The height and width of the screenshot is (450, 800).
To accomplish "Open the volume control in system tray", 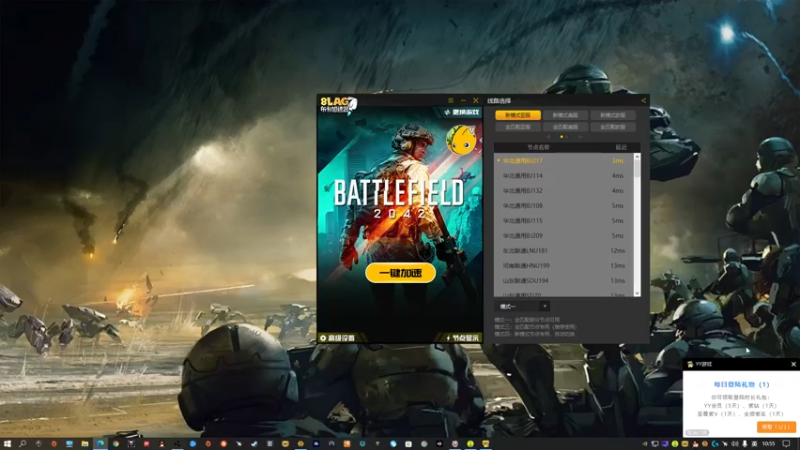I will click(735, 444).
